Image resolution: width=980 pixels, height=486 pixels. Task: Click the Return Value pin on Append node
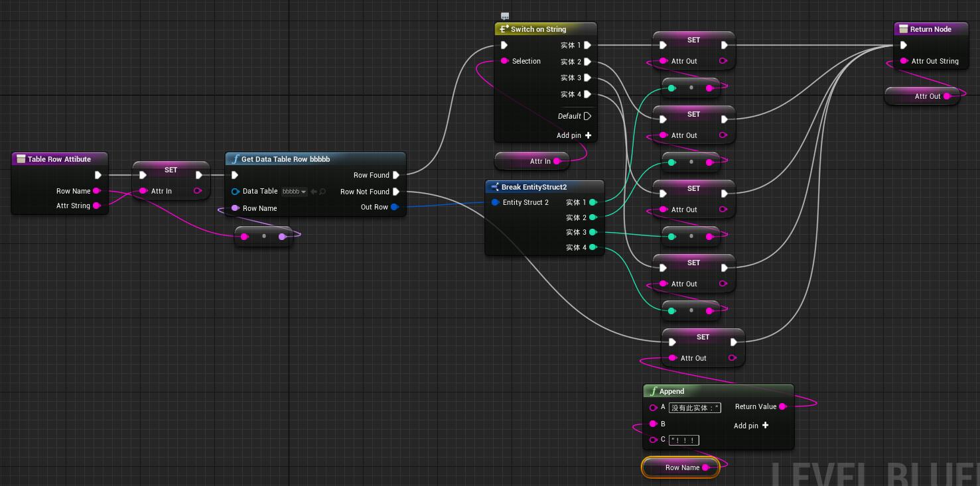coord(782,406)
